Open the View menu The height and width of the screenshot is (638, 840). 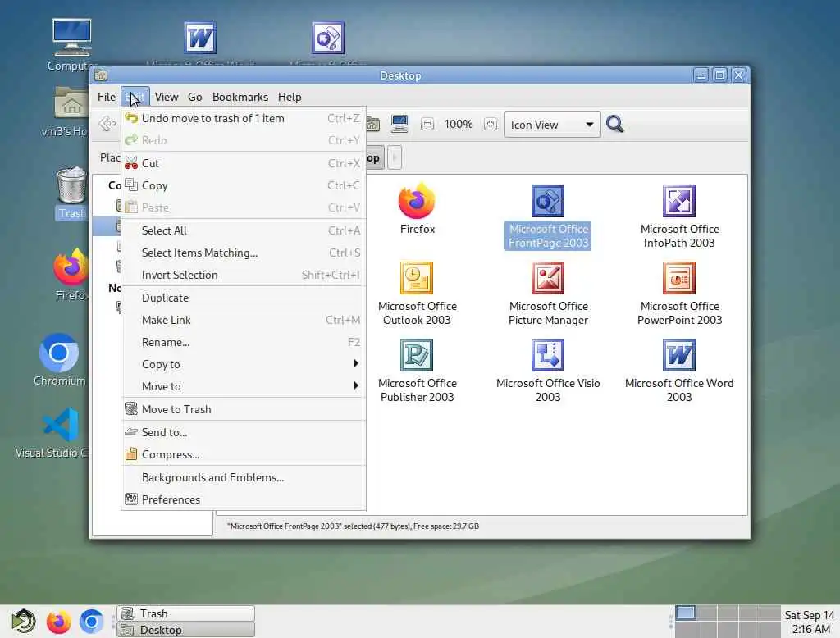[167, 97]
